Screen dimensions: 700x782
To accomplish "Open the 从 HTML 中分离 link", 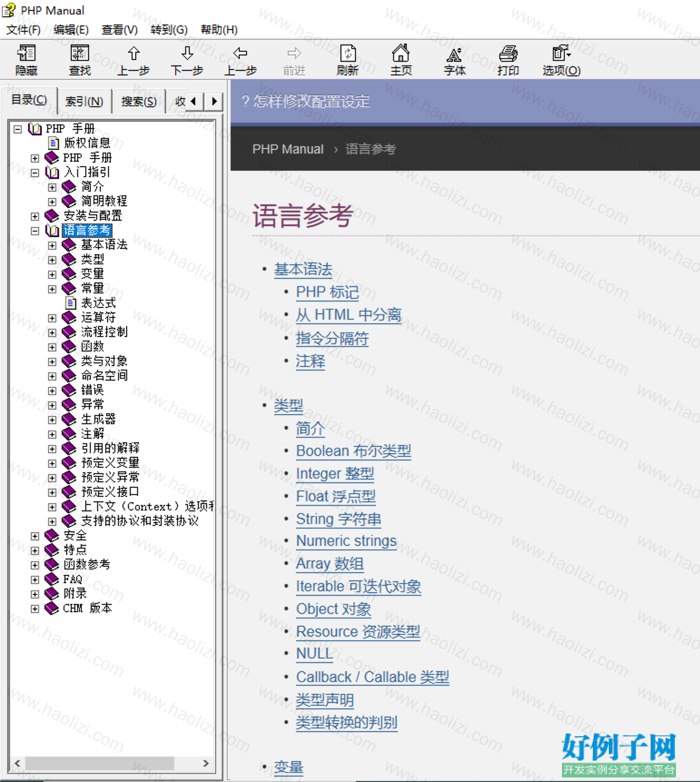I will tap(349, 315).
